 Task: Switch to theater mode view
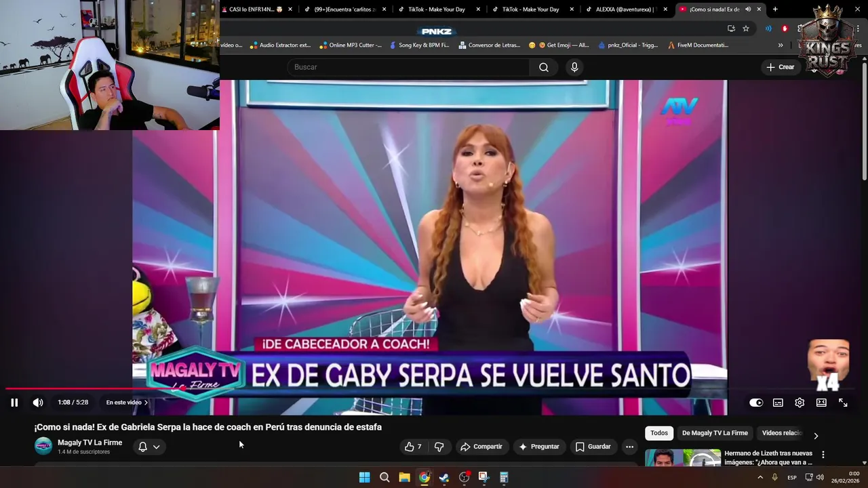click(x=821, y=403)
